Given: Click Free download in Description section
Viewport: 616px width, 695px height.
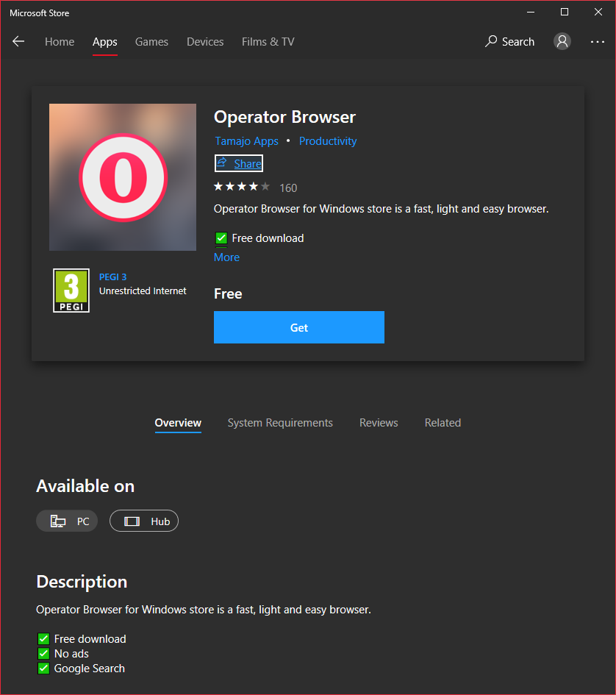Looking at the screenshot, I should coord(90,638).
